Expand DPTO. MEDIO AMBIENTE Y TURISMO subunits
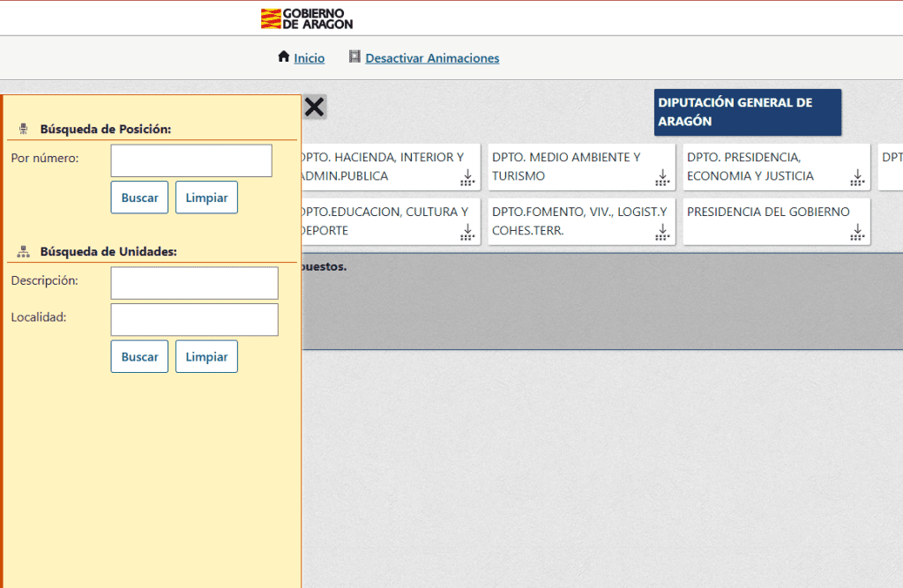This screenshot has width=903, height=588. [x=662, y=178]
